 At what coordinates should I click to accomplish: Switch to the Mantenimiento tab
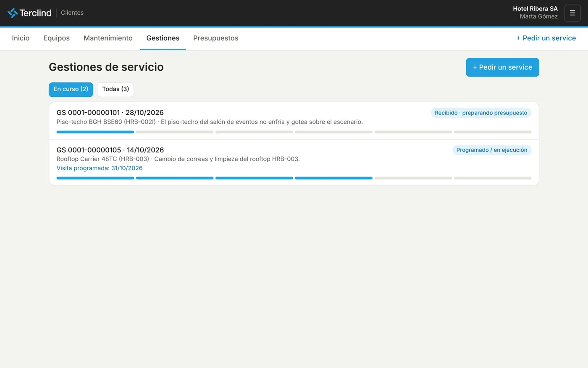click(108, 38)
